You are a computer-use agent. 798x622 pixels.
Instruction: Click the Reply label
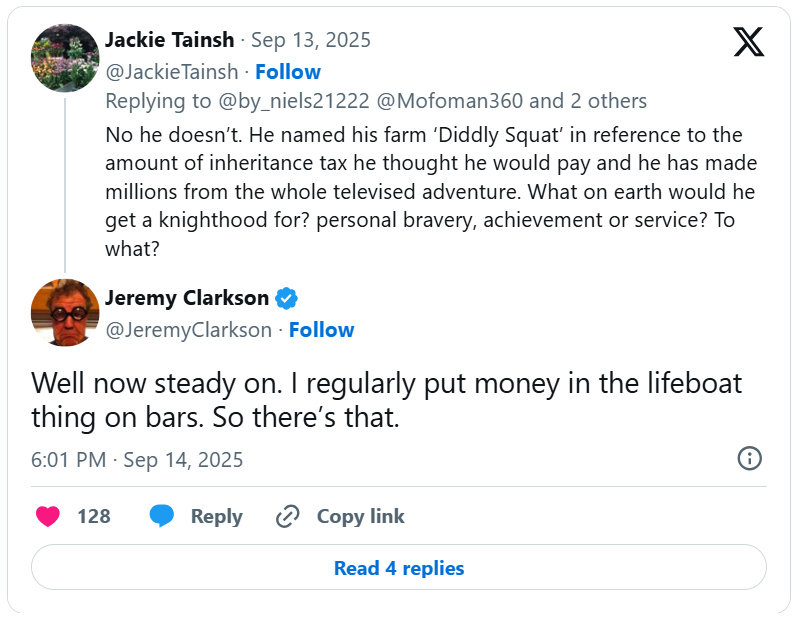pos(216,516)
